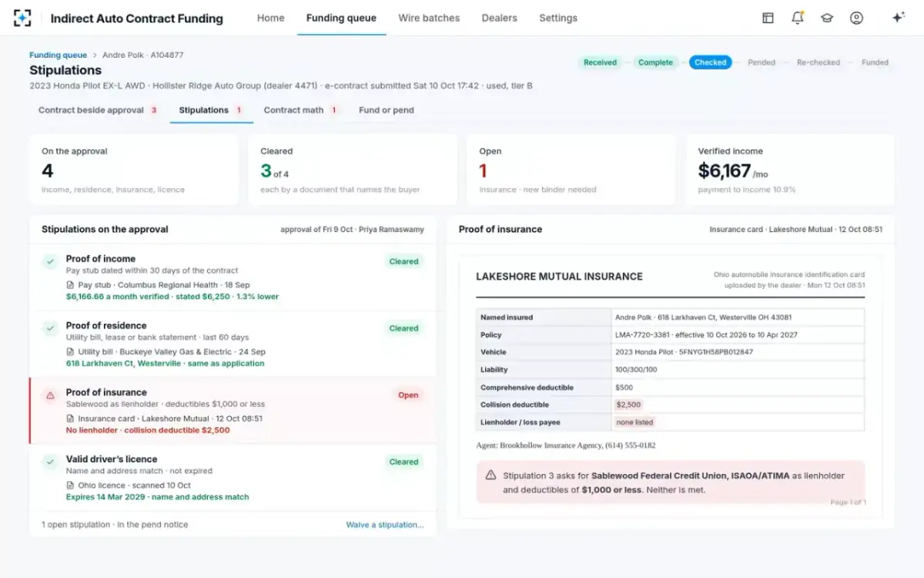
Task: Click the $500 comprehensive deductible value
Action: coord(624,388)
